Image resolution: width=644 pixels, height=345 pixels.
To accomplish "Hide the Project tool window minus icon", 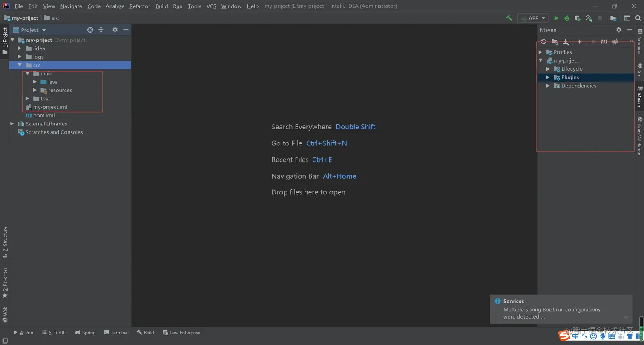I will pos(126,30).
